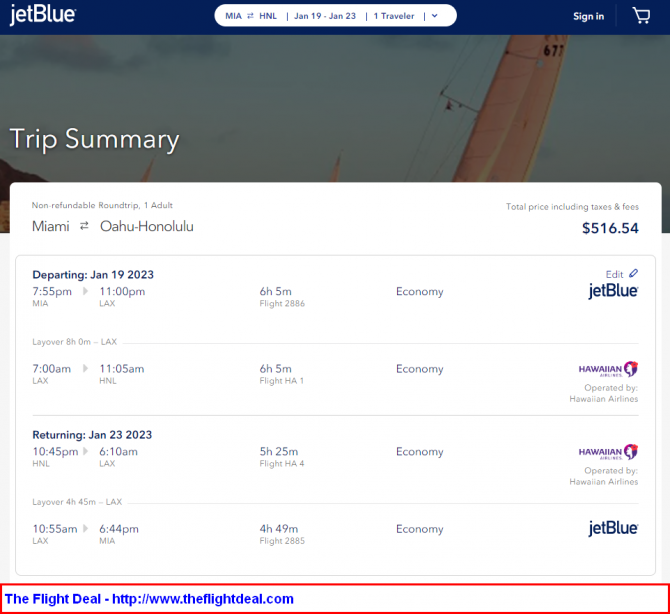Click the jetBlue logo in header

point(43,15)
